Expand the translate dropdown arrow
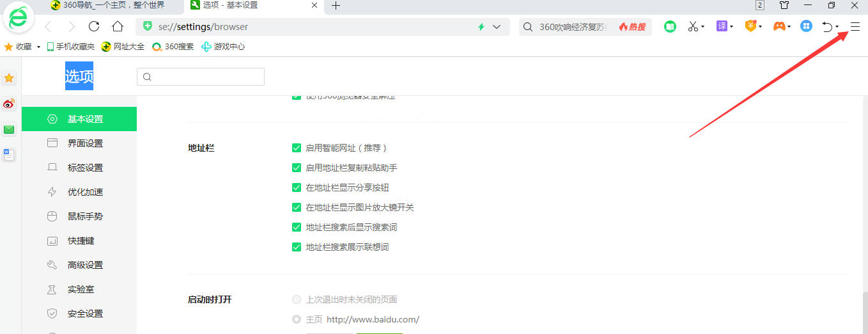The width and height of the screenshot is (868, 334). (732, 27)
